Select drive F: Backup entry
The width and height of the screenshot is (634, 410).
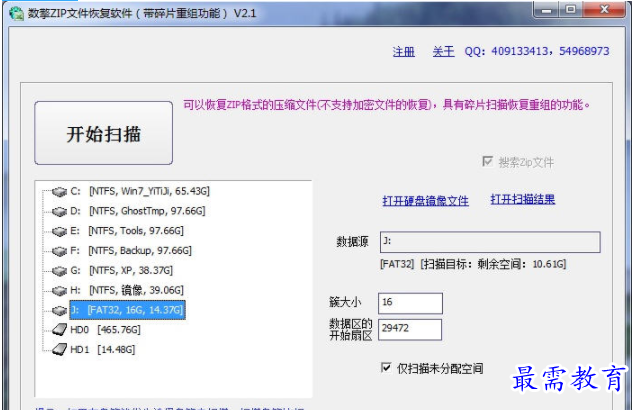(131, 250)
